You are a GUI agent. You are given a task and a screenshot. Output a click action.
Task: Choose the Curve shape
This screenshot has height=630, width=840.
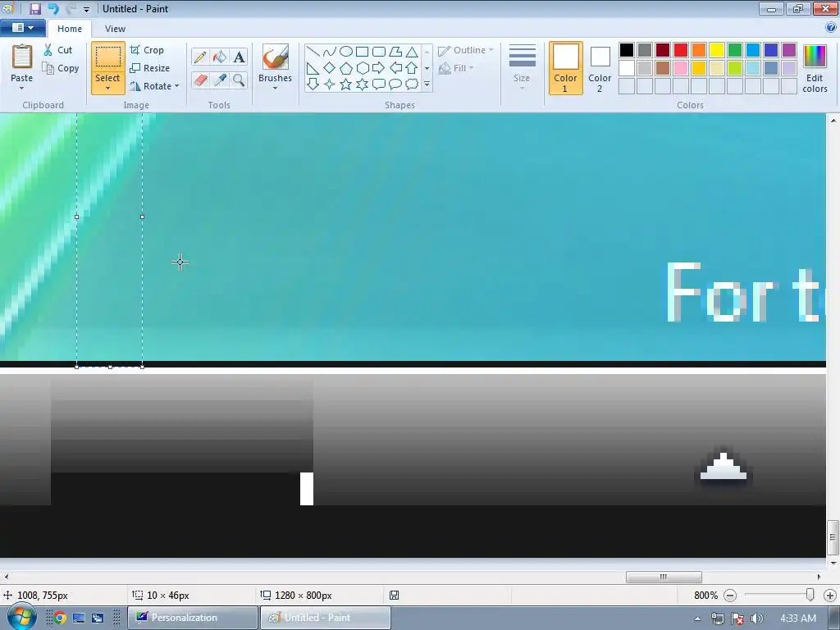[330, 52]
